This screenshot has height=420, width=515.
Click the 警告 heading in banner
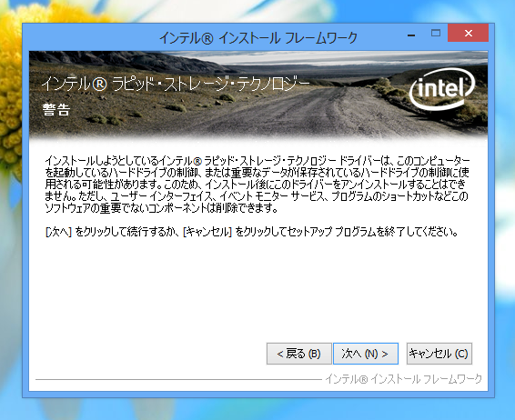point(56,110)
